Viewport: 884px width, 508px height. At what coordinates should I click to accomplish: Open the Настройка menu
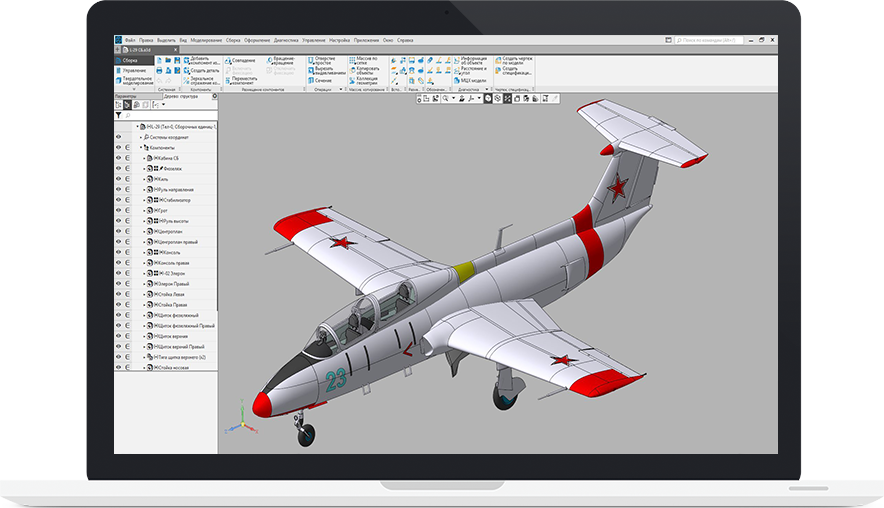pyautogui.click(x=339, y=41)
